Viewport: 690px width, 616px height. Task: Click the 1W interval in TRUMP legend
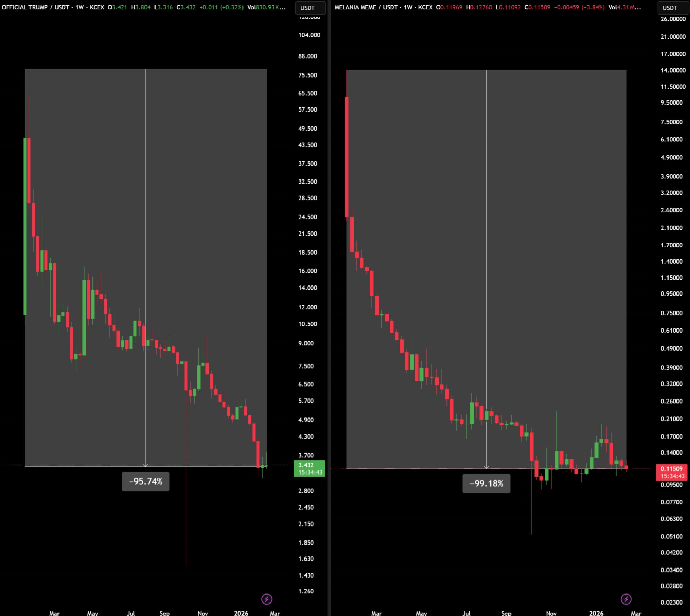pos(80,7)
